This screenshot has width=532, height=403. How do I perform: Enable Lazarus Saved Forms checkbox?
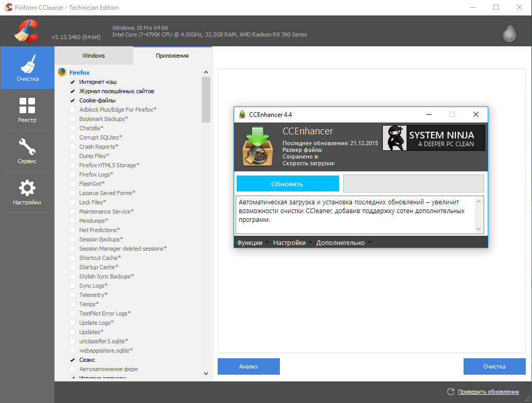tap(73, 193)
